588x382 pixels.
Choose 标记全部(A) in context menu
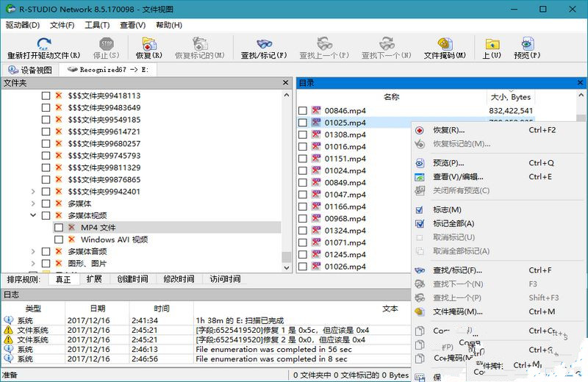click(453, 224)
